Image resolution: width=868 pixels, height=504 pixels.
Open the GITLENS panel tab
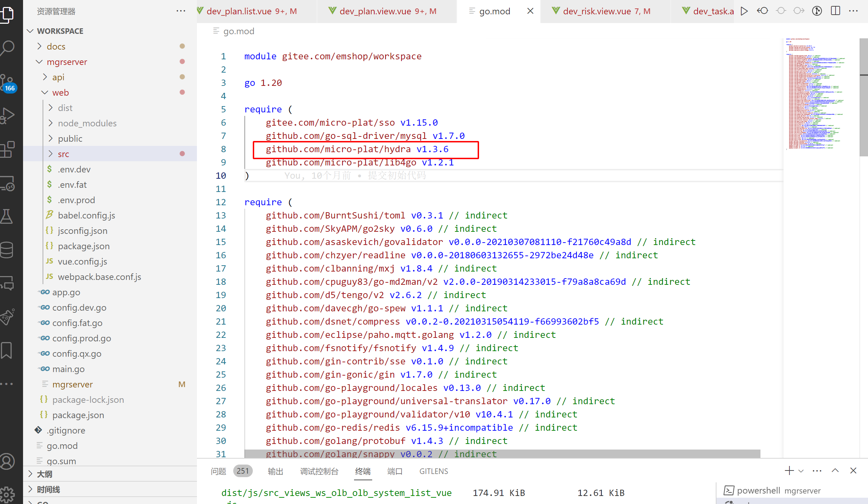click(x=434, y=471)
